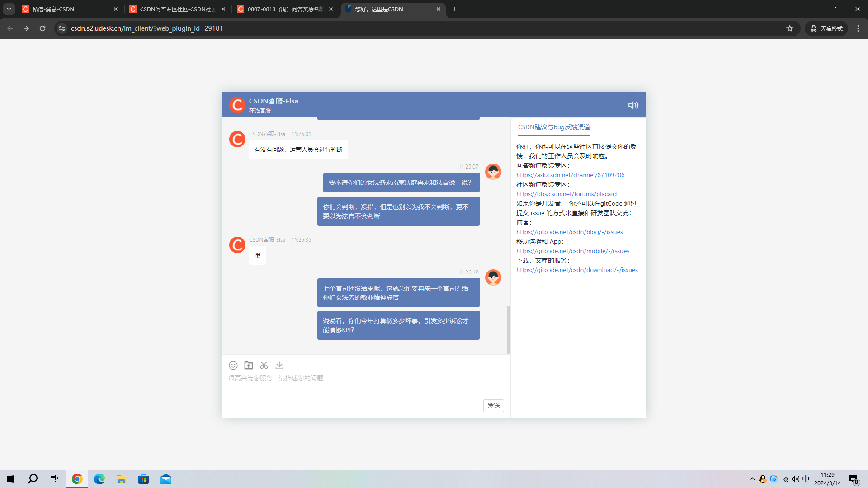Open the emoji picker in the chat box
Screen dimensions: 868x488
pyautogui.click(x=233, y=365)
